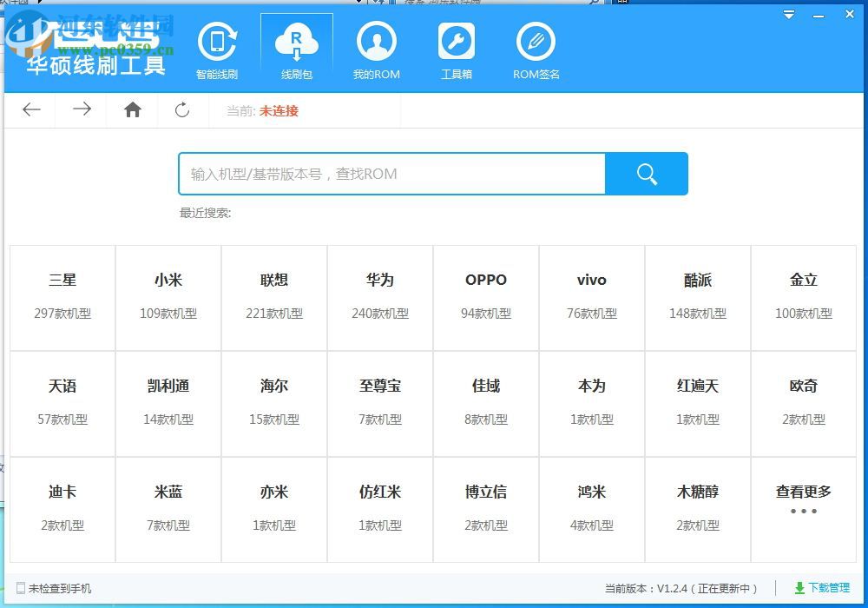Click the ellipsis under 查看更多
Screen dimensions: 868x608
[803, 512]
